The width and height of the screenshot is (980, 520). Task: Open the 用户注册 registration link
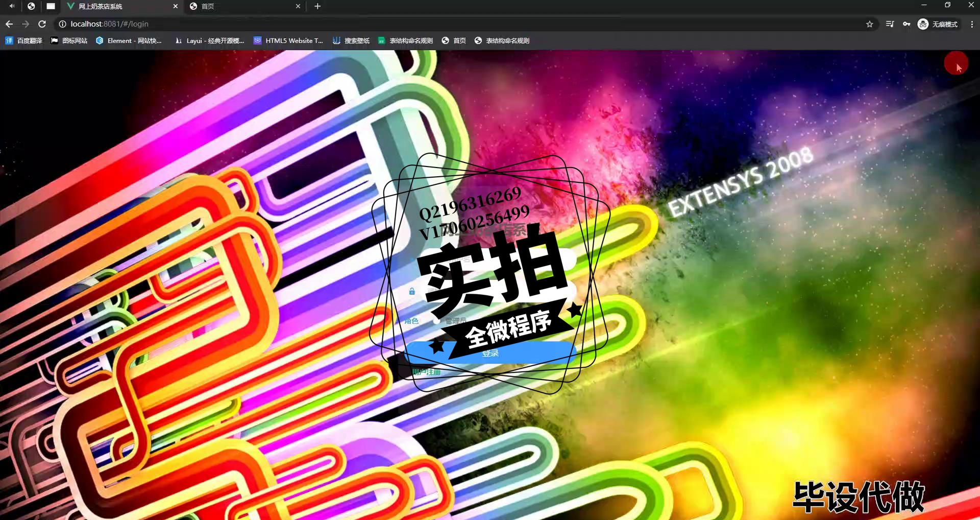coord(426,372)
